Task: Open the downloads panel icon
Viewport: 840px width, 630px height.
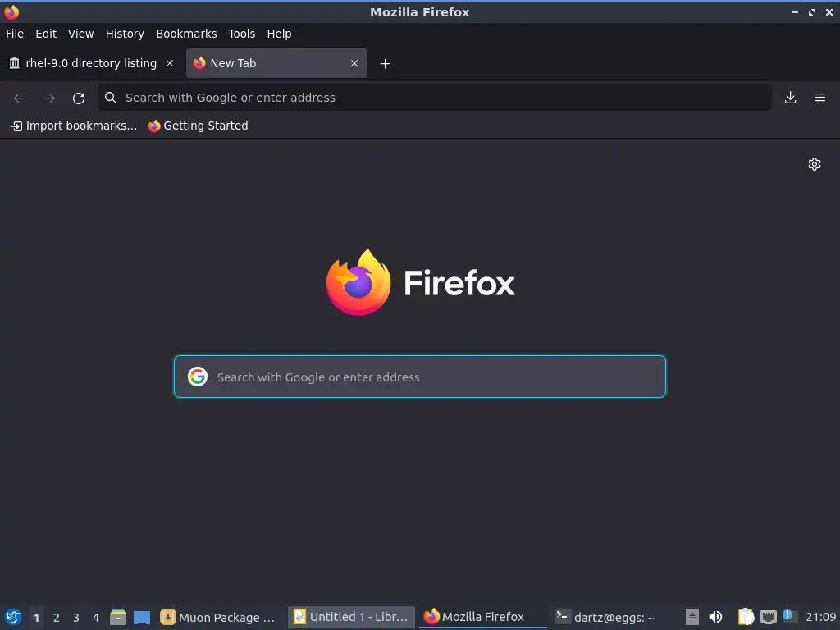Action: 790,98
